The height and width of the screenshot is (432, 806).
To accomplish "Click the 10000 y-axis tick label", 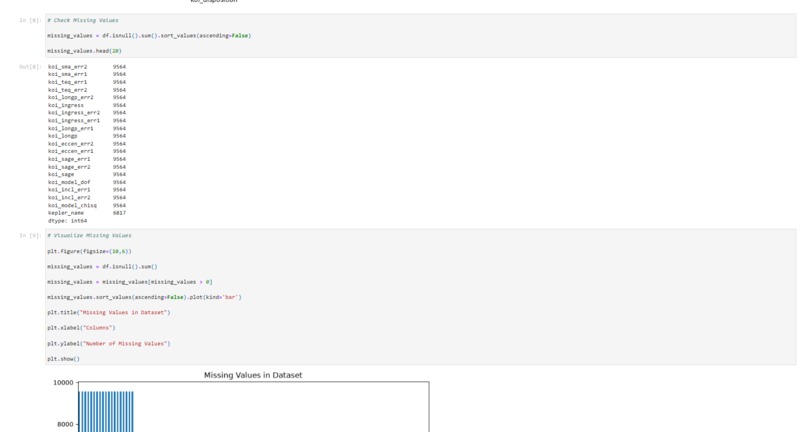I will click(x=64, y=383).
